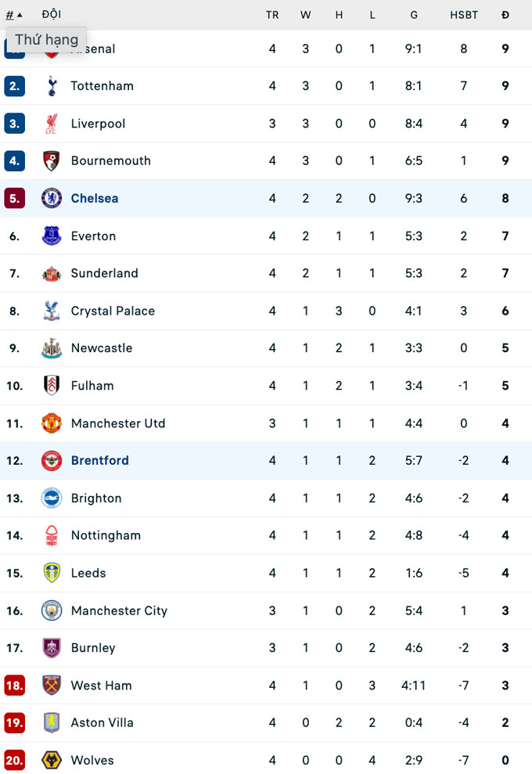Click the Crystal Palace table row name
This screenshot has height=774, width=532.
pos(113,311)
